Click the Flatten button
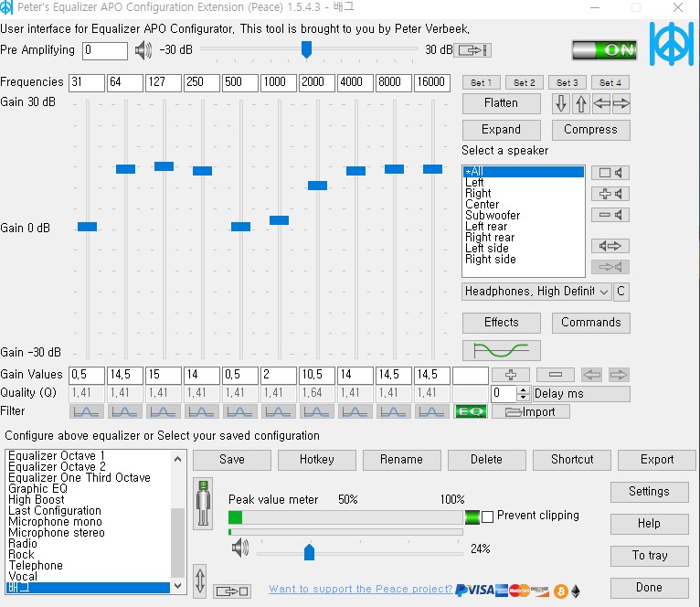This screenshot has width=700, height=607. pos(502,103)
